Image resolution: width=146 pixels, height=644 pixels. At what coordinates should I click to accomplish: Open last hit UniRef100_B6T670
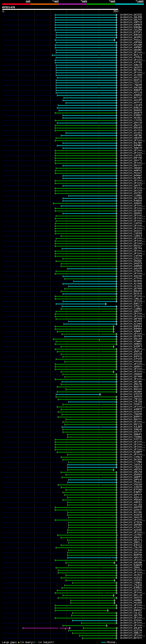(x=131, y=638)
